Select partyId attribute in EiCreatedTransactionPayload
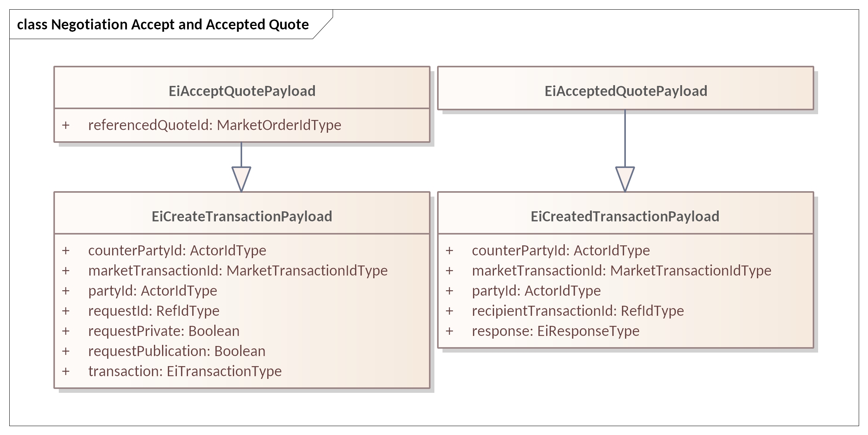Viewport: 868px width, 435px height. coord(536,291)
